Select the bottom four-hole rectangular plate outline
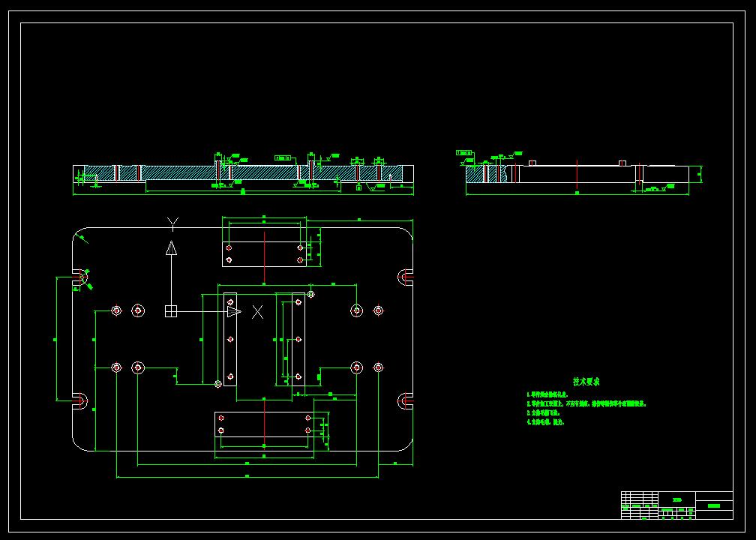Viewport: 756px width, 540px height. [264, 424]
